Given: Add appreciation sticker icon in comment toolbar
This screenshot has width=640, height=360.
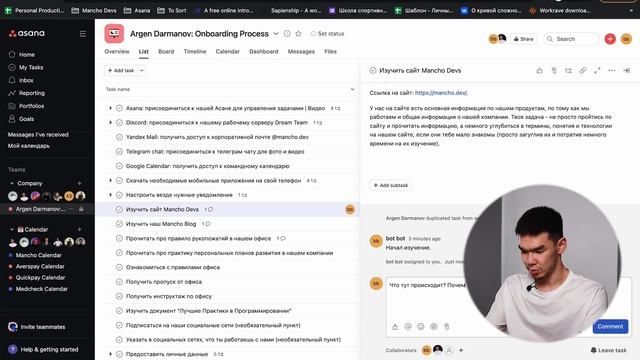Looking at the screenshot, I should [433, 326].
